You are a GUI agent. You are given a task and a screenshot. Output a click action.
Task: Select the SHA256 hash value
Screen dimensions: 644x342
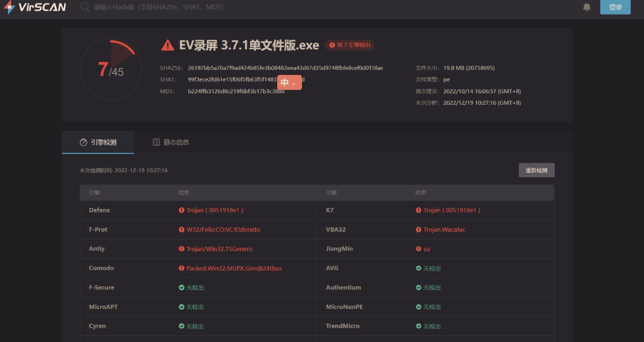[x=285, y=68]
